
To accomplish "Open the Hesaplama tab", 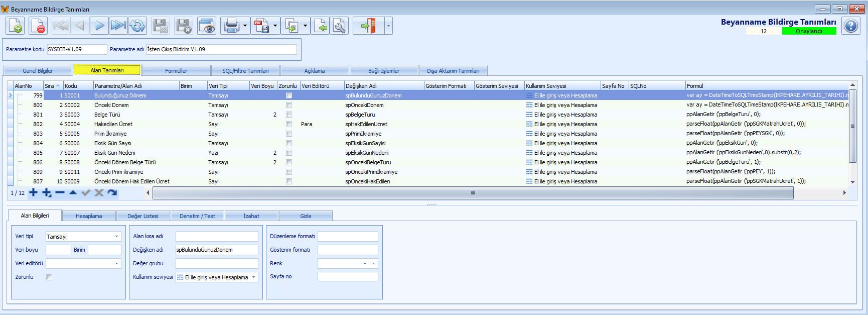I will click(x=89, y=216).
